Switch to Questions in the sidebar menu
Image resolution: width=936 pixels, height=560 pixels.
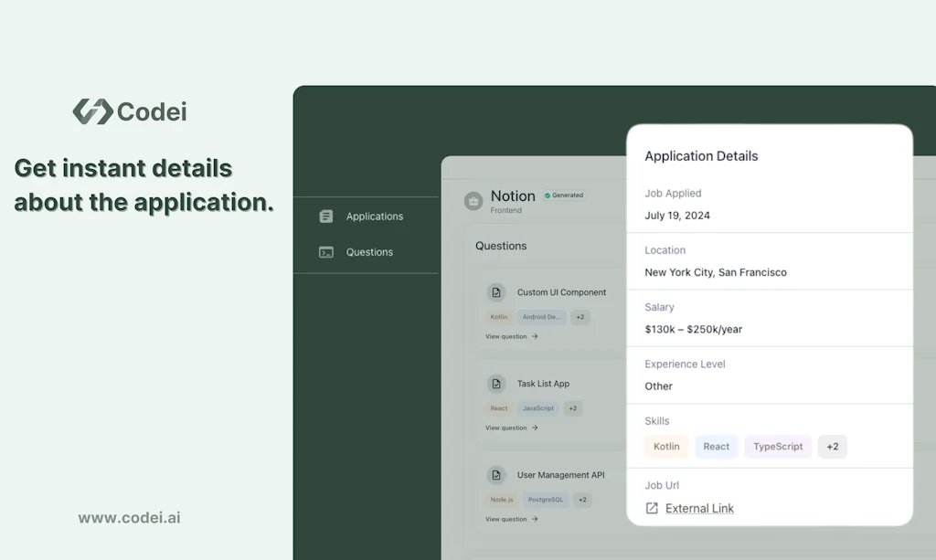click(x=369, y=251)
